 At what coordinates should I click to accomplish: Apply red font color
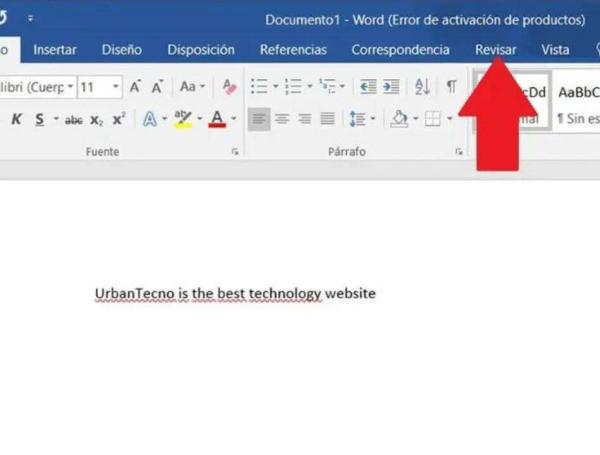pos(217,119)
